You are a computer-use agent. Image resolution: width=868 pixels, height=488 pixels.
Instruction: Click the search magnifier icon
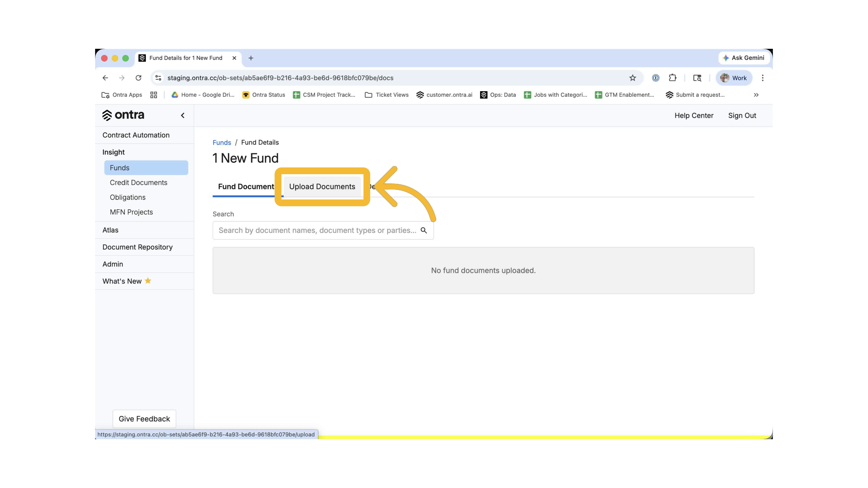[424, 230]
